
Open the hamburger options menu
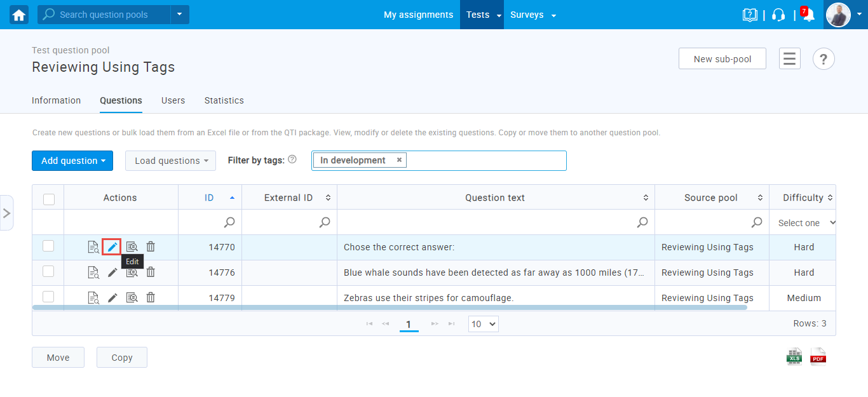click(789, 59)
